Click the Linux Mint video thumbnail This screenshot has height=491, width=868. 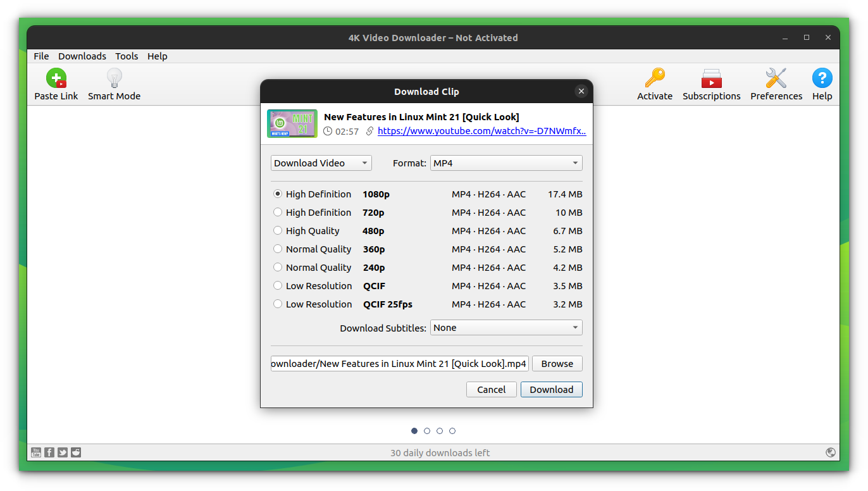pos(292,123)
